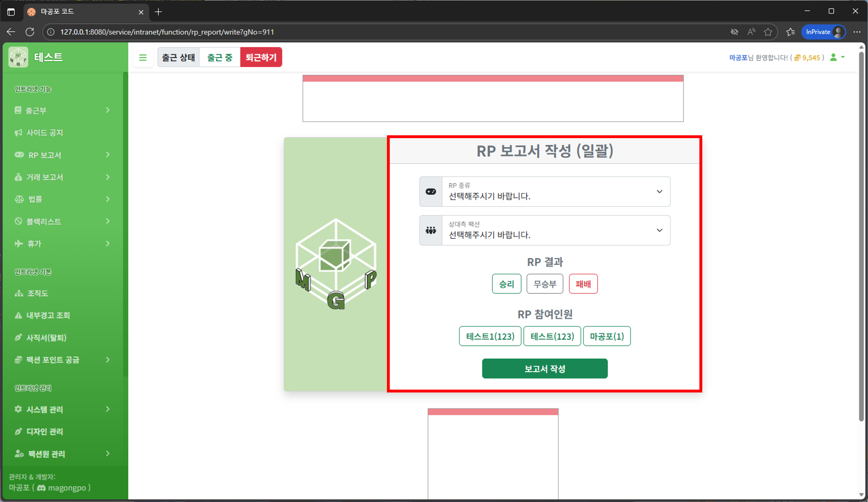Viewport: 868px width, 502px height.
Task: Select 무승부 as the RP result
Action: pyautogui.click(x=545, y=284)
